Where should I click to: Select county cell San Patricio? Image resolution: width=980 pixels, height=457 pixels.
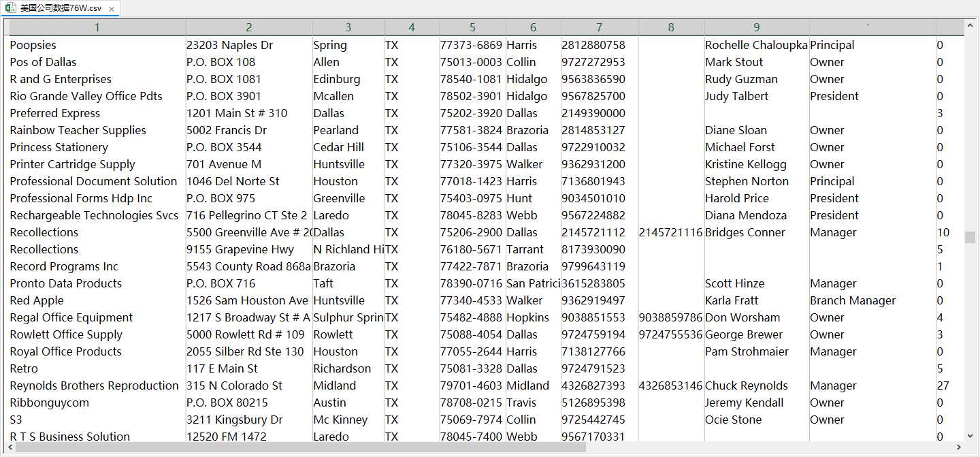[x=533, y=283]
